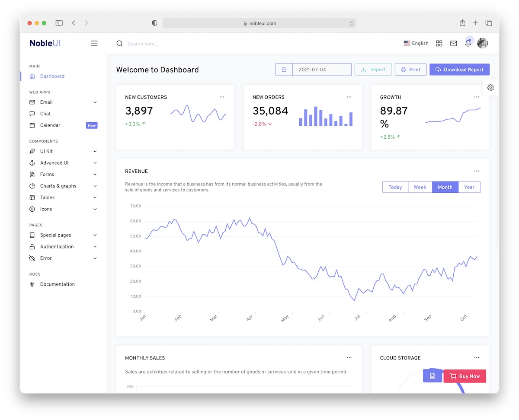Expand the Icons submenu
519x420 pixels.
pos(64,209)
